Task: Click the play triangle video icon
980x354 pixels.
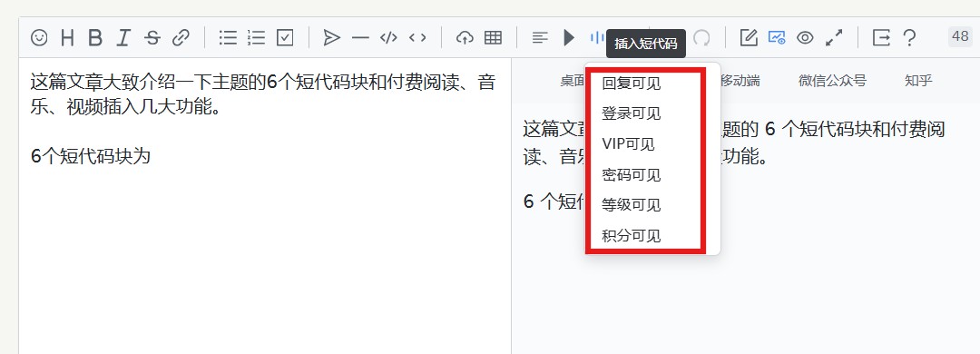Action: (x=569, y=38)
